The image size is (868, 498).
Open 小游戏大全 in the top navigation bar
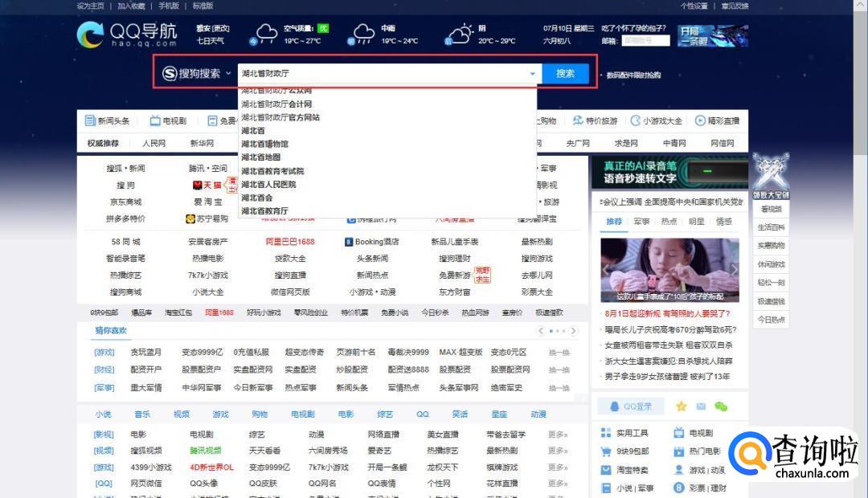[657, 120]
